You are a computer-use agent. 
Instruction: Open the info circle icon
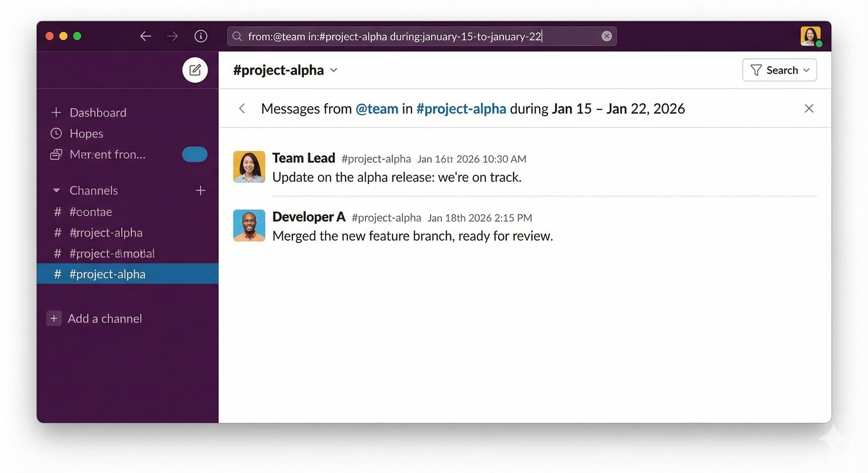coord(200,36)
